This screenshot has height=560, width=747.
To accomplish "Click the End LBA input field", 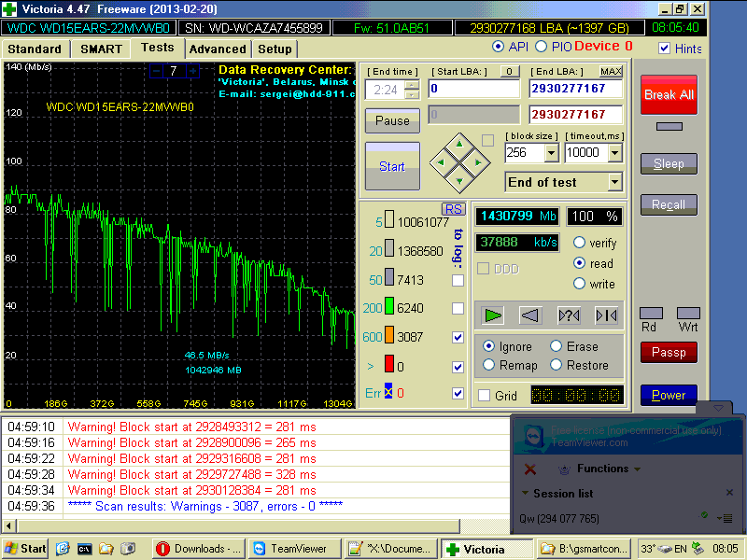I will coord(575,89).
